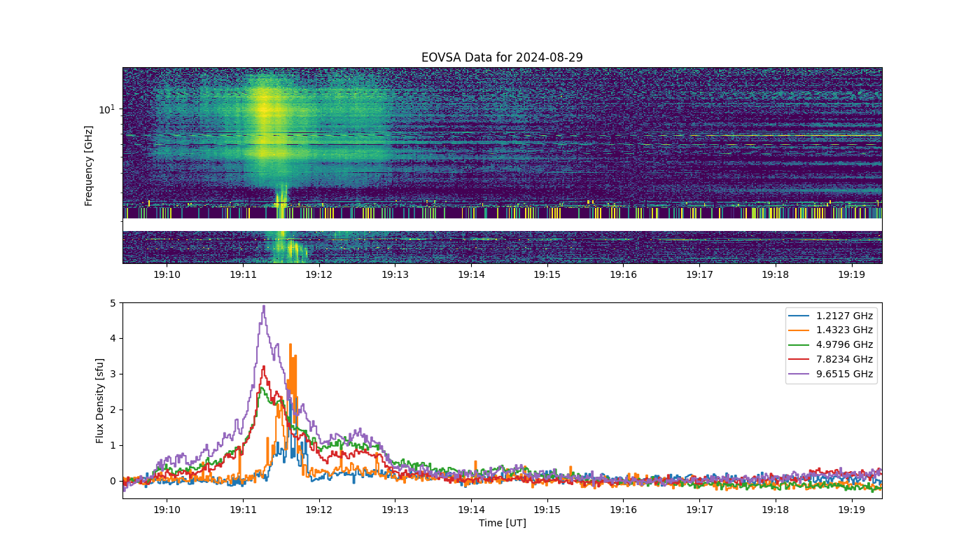Click the 'Time [UT]' axis label
This screenshot has width=980, height=560.
click(502, 523)
